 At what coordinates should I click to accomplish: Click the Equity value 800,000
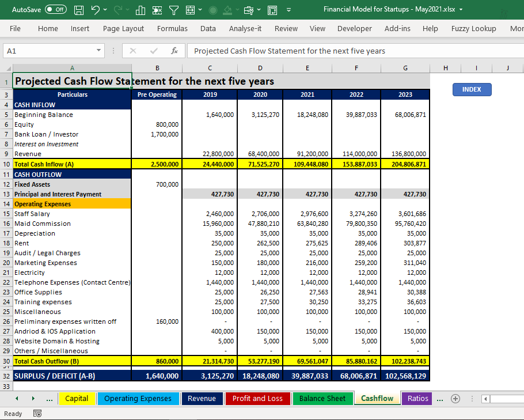157,124
